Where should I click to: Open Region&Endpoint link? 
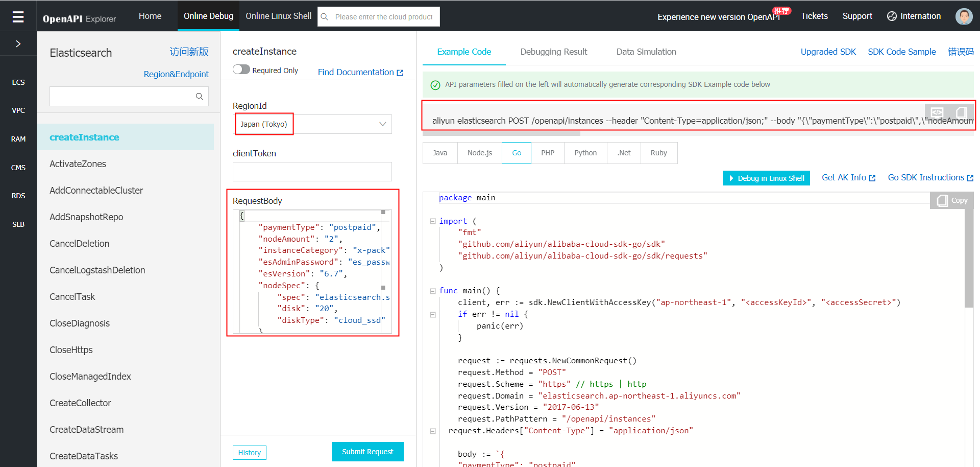pyautogui.click(x=176, y=74)
